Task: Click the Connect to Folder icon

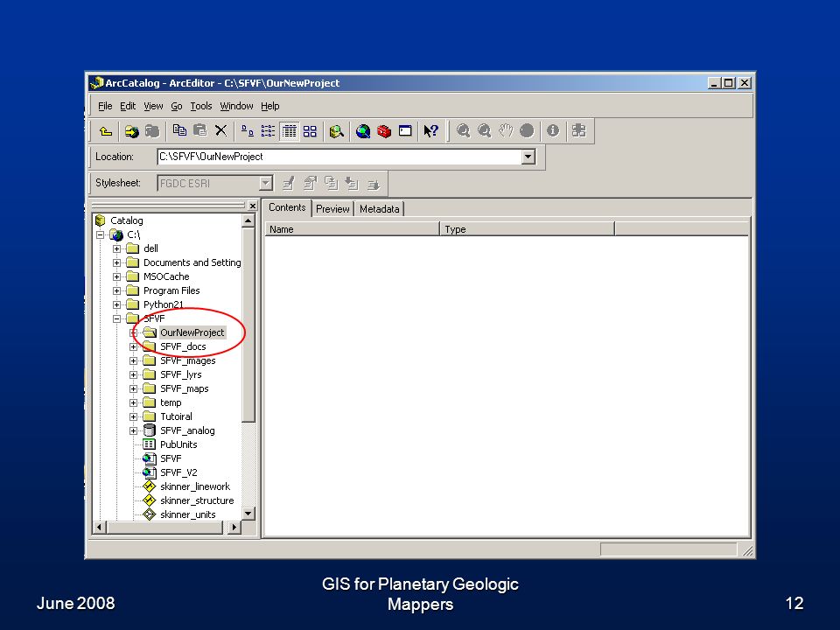Action: pos(131,130)
